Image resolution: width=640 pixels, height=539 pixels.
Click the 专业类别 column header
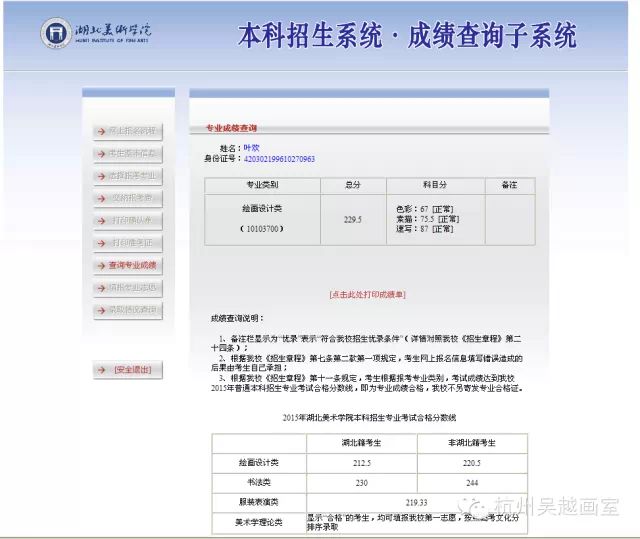point(262,185)
